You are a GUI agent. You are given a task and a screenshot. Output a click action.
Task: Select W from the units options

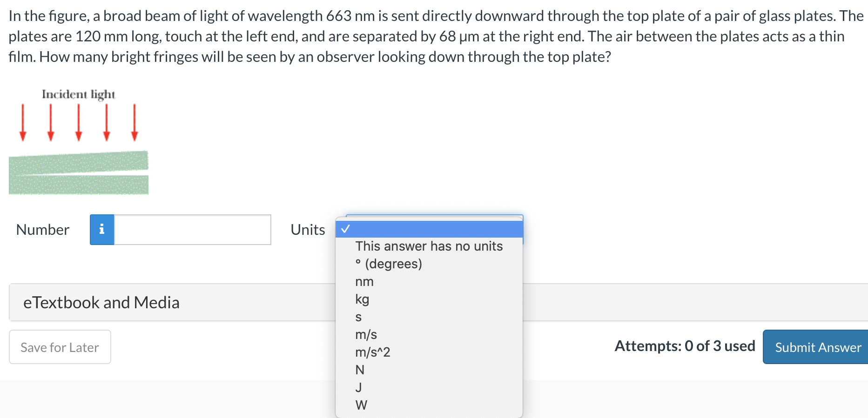[361, 405]
